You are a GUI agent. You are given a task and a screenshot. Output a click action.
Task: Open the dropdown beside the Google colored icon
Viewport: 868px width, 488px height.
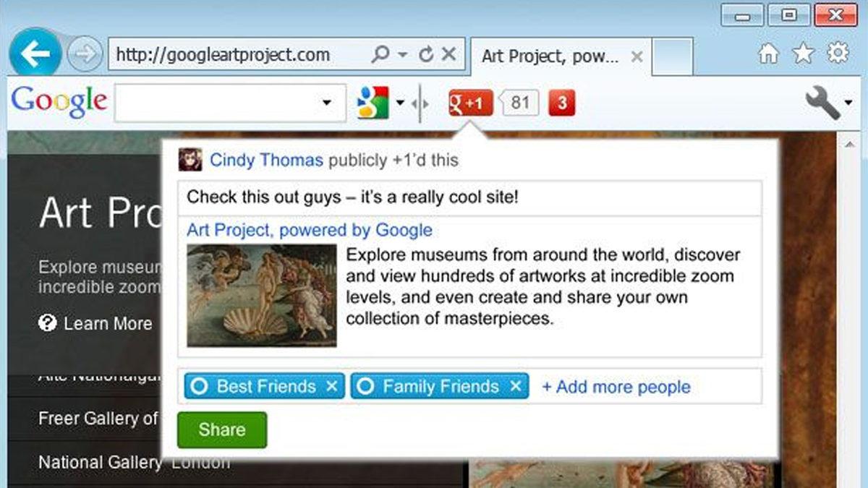pos(400,103)
